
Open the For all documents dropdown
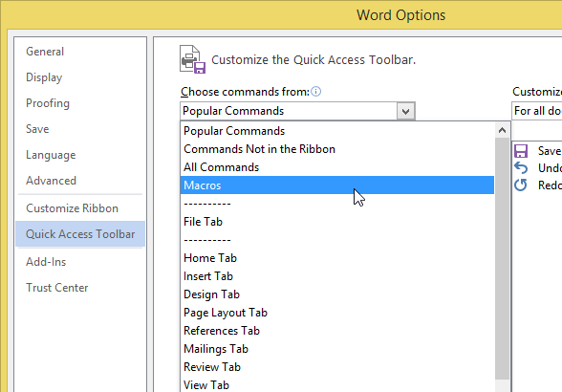[536, 111]
